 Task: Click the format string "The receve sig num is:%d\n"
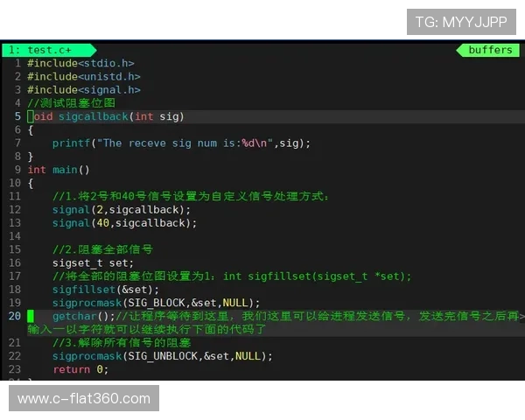click(x=185, y=143)
